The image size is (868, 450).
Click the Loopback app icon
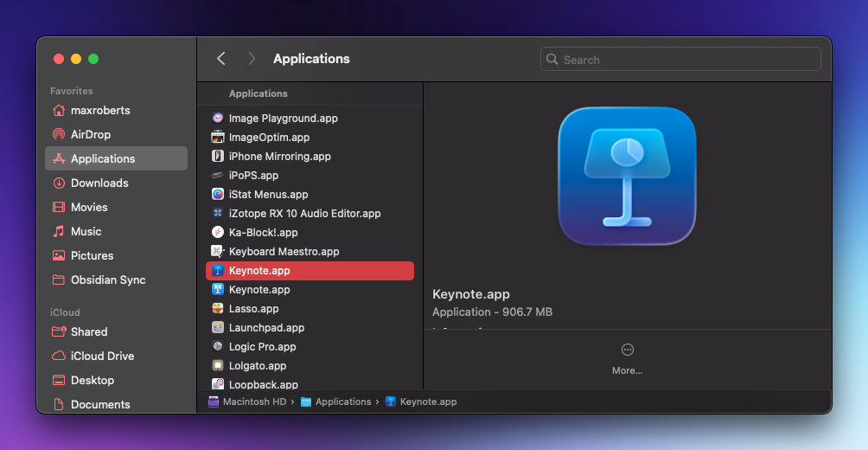[x=218, y=383]
